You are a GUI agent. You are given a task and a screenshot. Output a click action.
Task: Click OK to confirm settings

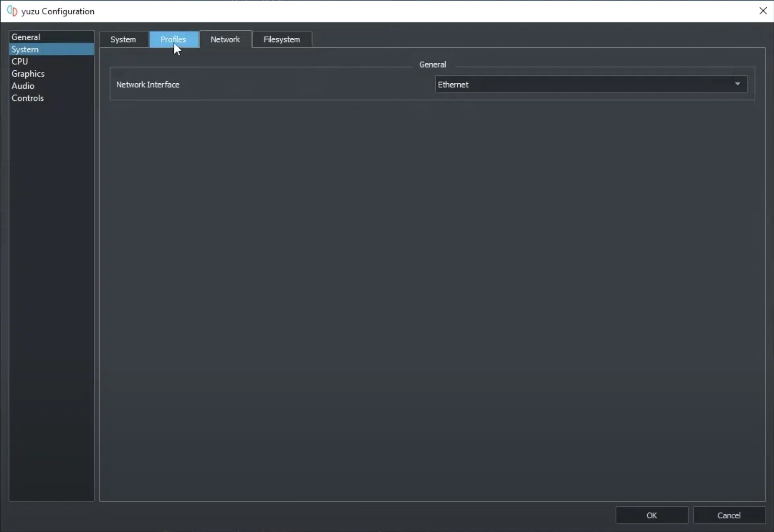[x=652, y=515]
